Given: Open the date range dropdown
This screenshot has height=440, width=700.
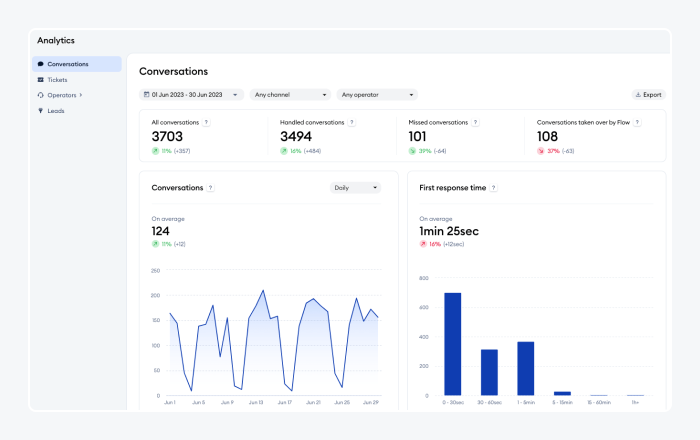Looking at the screenshot, I should click(x=191, y=95).
